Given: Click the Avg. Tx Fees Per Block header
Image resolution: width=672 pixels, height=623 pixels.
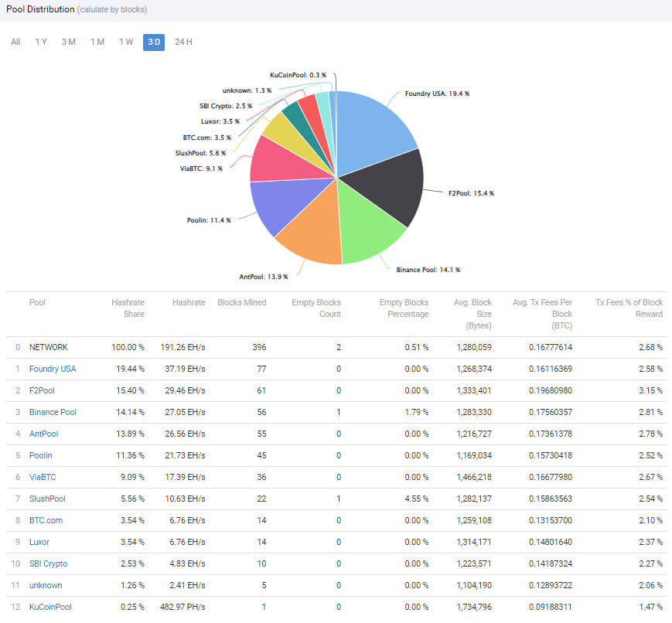Looking at the screenshot, I should (543, 314).
